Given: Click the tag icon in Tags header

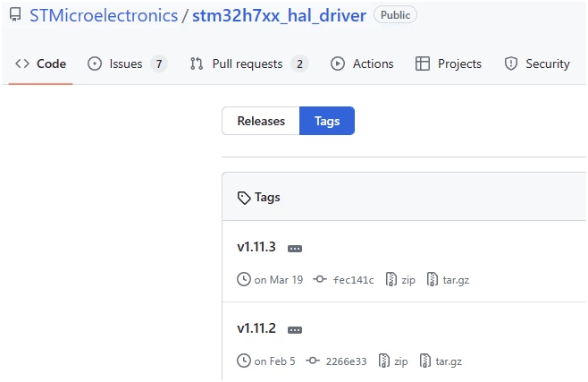Looking at the screenshot, I should click(244, 198).
